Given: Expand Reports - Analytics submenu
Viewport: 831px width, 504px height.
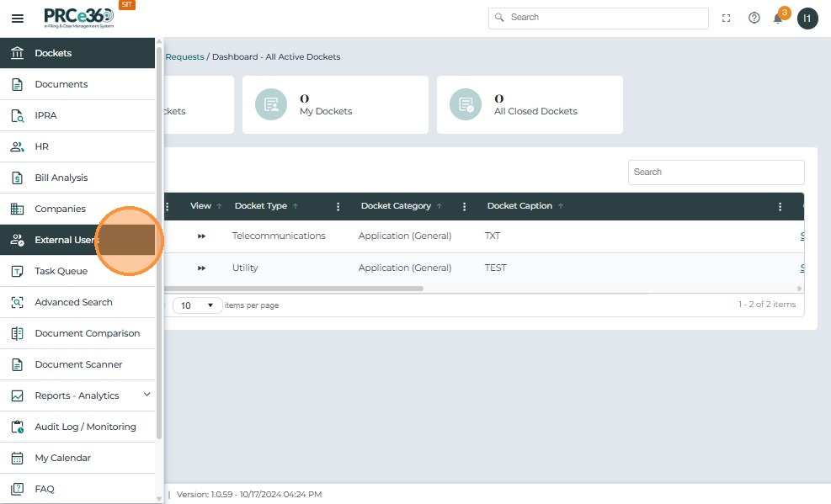Looking at the screenshot, I should [146, 395].
